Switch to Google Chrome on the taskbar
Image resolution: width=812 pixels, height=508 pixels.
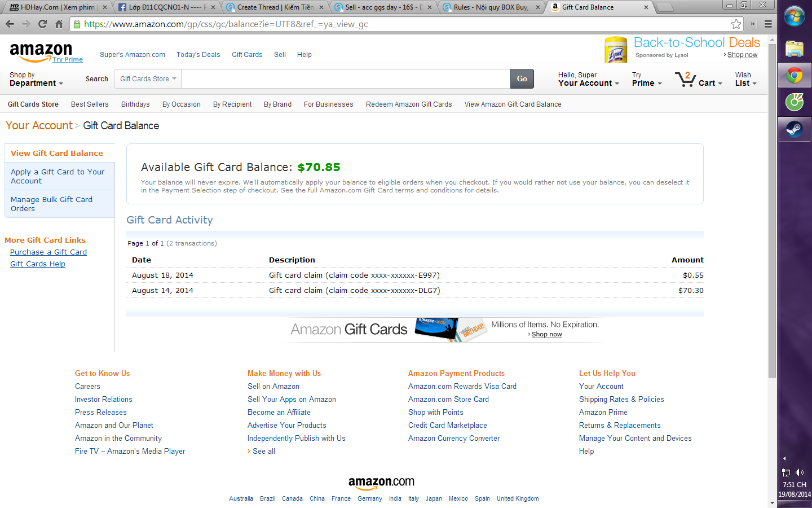click(x=795, y=75)
